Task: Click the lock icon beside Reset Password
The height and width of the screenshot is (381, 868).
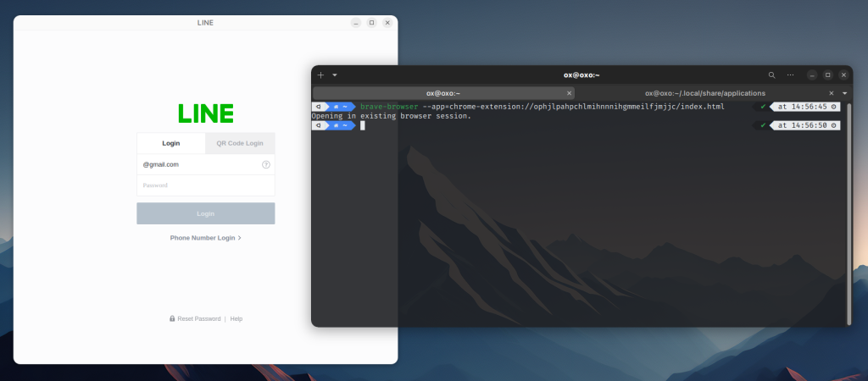Action: click(x=172, y=318)
